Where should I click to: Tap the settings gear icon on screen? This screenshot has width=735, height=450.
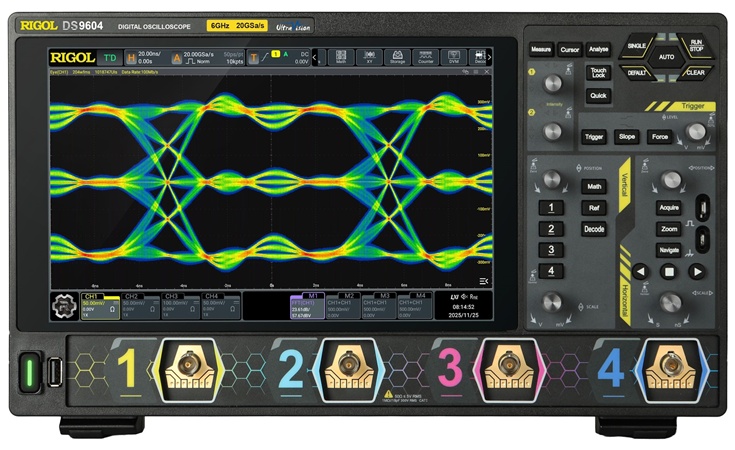pos(65,307)
